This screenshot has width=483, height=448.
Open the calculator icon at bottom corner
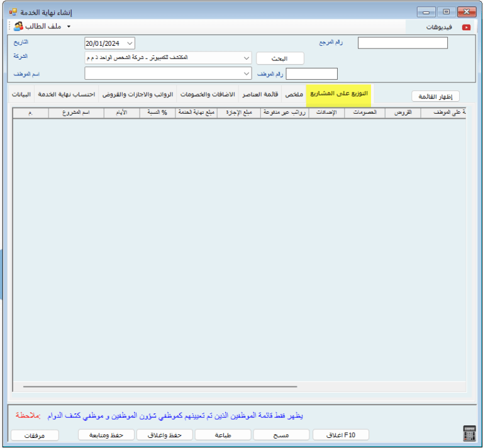[x=469, y=434]
